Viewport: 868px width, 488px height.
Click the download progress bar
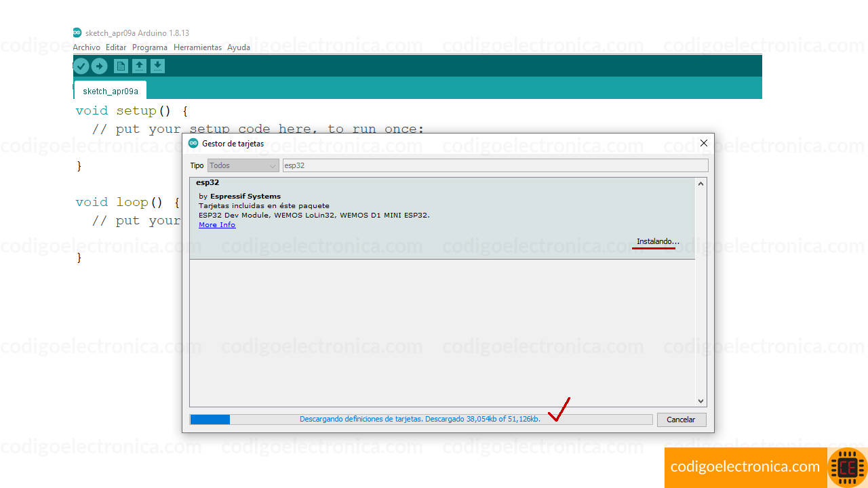pos(421,420)
